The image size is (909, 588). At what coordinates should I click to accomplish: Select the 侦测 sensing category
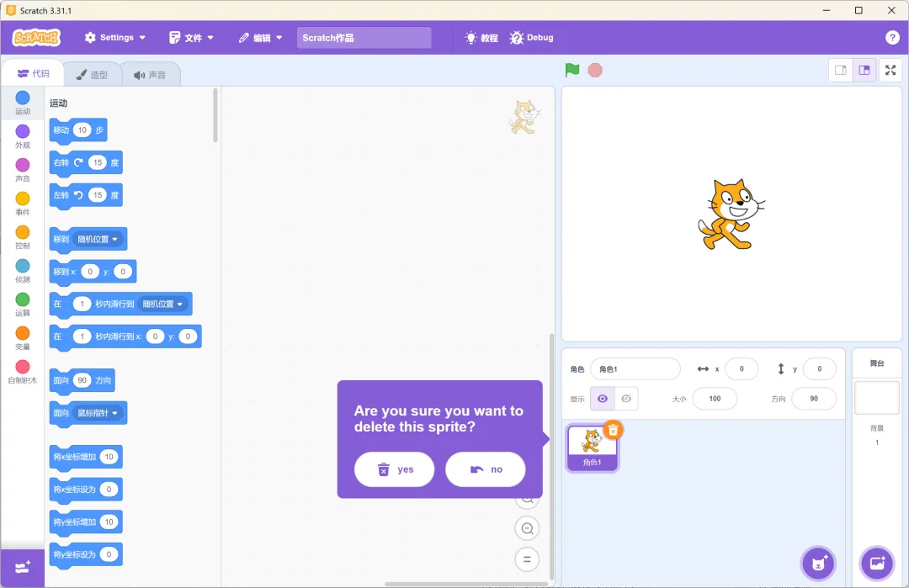(x=23, y=271)
